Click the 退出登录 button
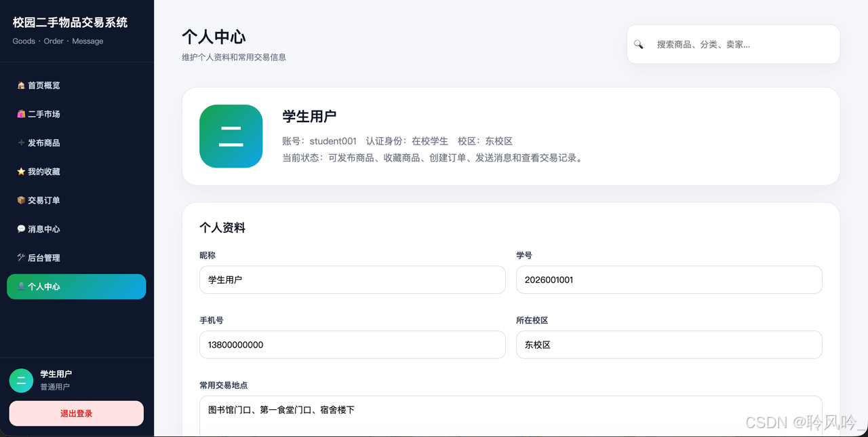868x437 pixels. coord(76,413)
